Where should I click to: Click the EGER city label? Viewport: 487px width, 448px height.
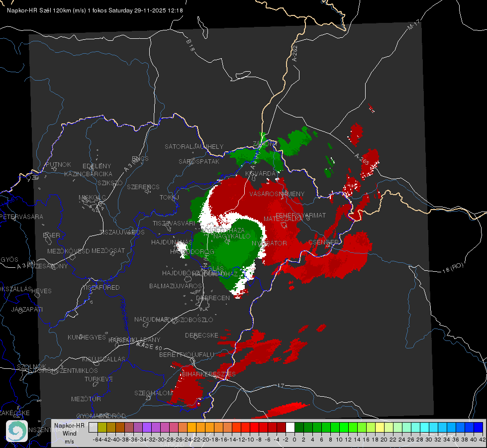coord(51,235)
